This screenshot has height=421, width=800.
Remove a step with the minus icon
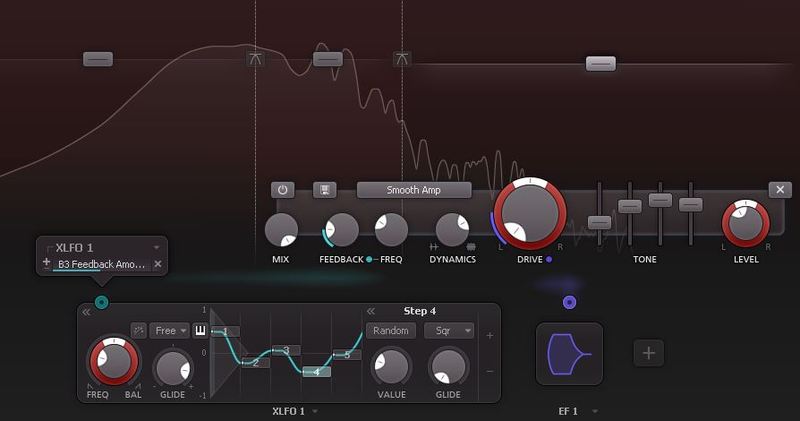(490, 372)
